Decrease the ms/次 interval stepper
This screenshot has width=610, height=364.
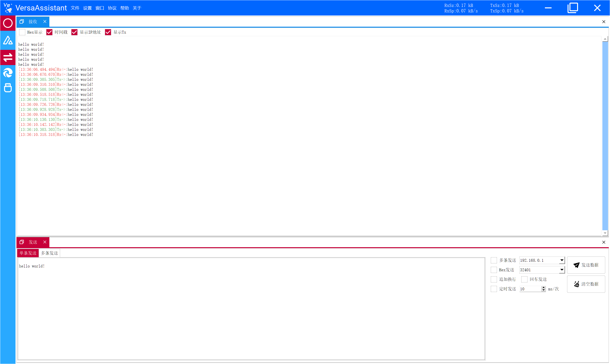[x=544, y=290]
